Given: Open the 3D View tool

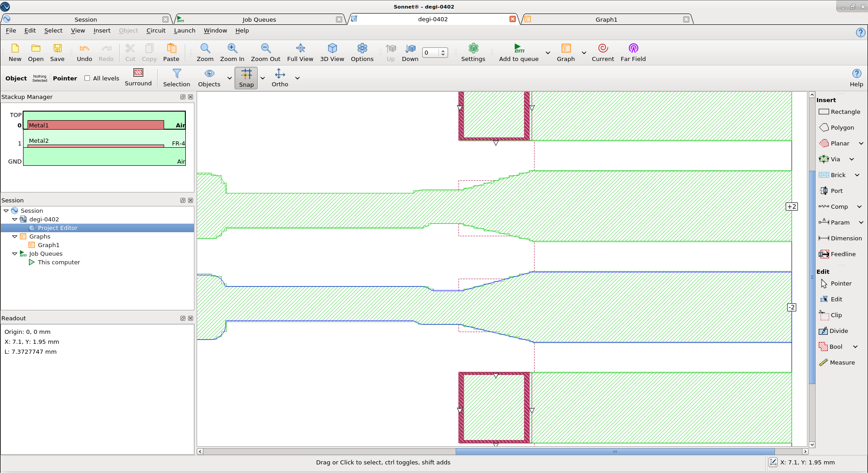Looking at the screenshot, I should pyautogui.click(x=332, y=52).
